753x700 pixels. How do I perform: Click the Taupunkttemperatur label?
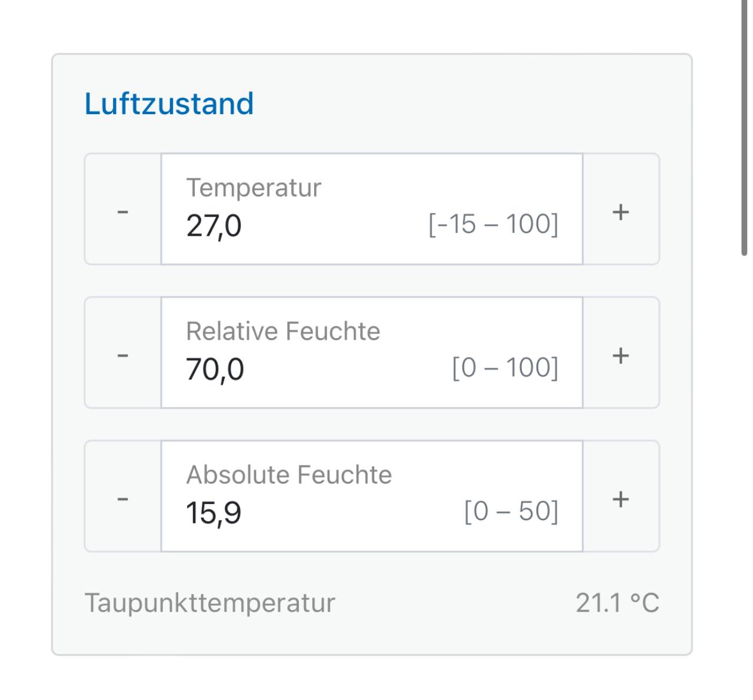point(210,603)
